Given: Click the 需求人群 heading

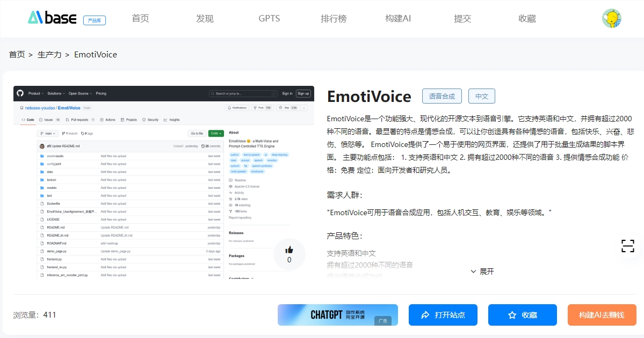Looking at the screenshot, I should coord(345,195).
